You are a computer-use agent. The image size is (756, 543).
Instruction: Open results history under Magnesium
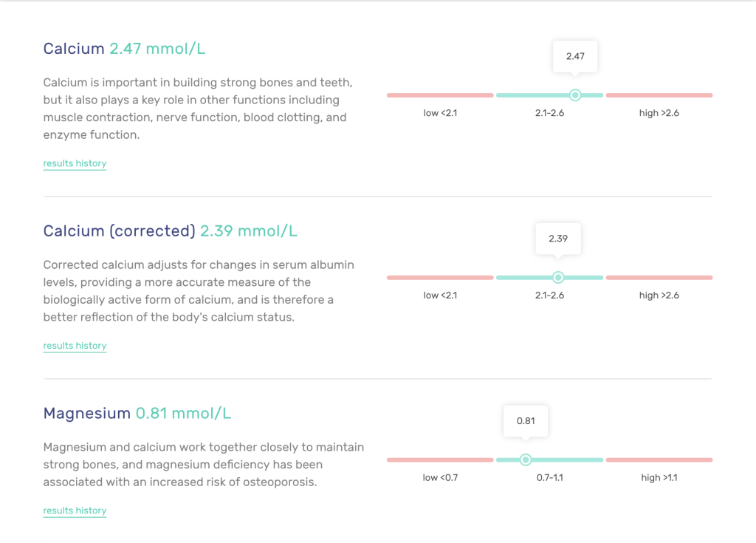click(75, 510)
